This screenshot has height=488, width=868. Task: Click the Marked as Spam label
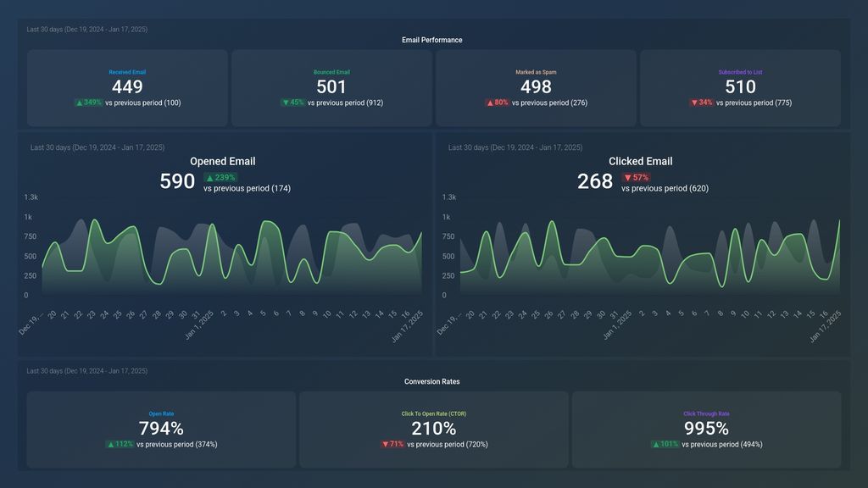536,72
